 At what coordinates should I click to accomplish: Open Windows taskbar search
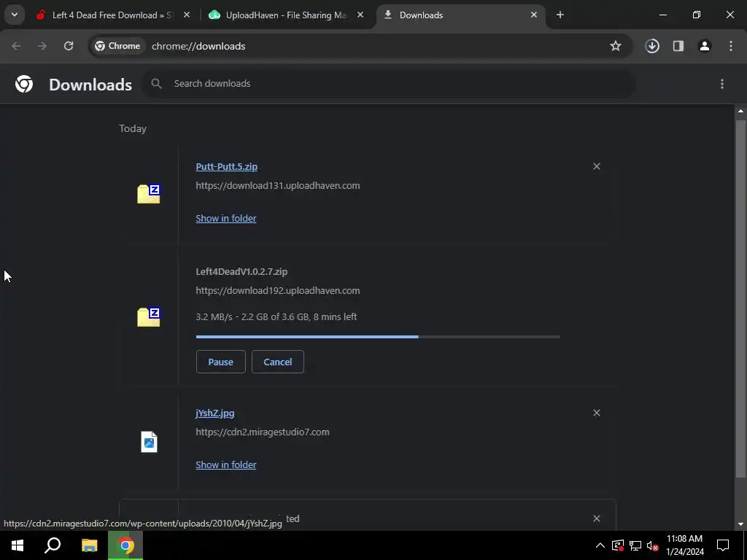click(x=53, y=545)
